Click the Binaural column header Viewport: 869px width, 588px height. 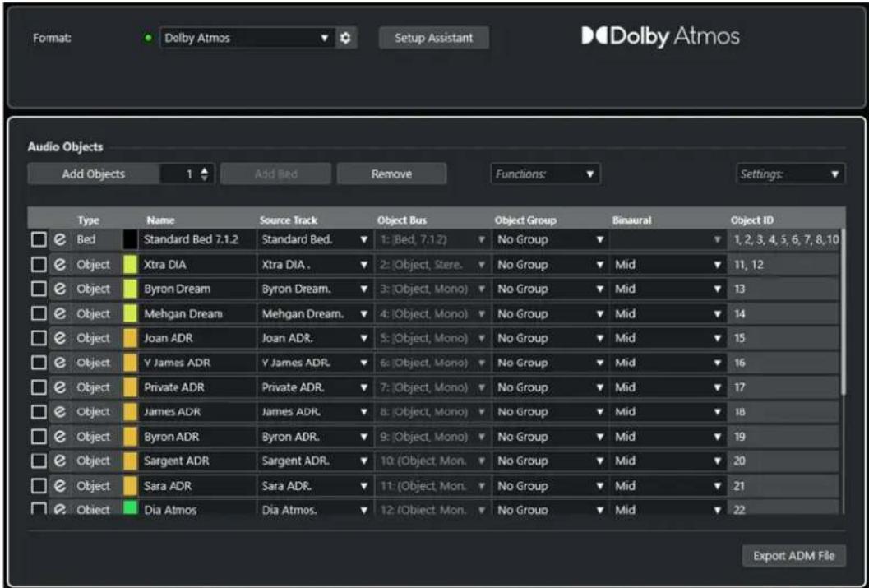click(x=631, y=220)
